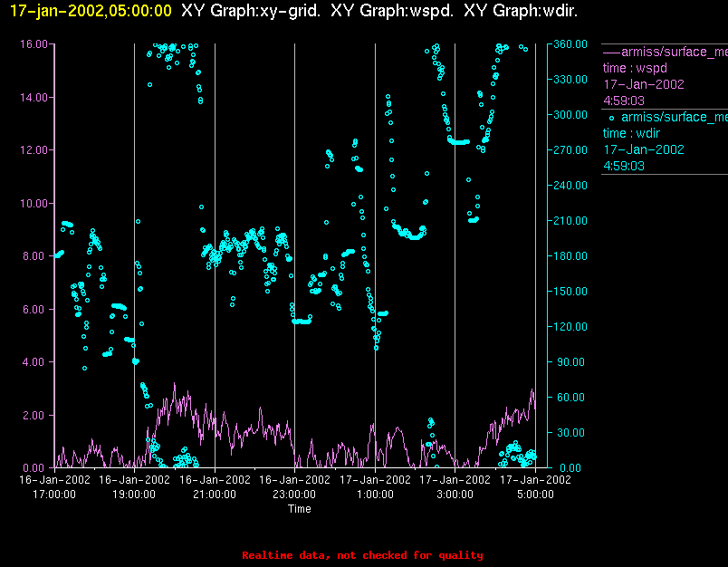Click the red 'Realtime data' quality notice

coord(362,555)
